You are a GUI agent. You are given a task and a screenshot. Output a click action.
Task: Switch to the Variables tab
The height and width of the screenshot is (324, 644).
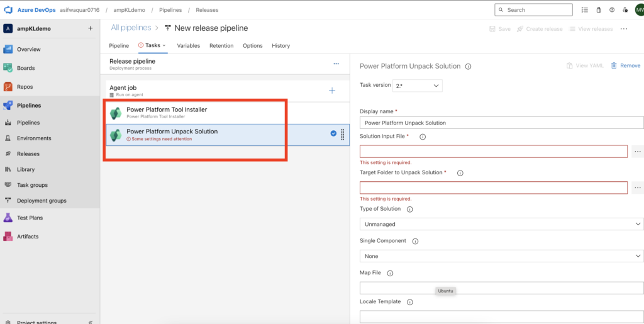click(189, 45)
